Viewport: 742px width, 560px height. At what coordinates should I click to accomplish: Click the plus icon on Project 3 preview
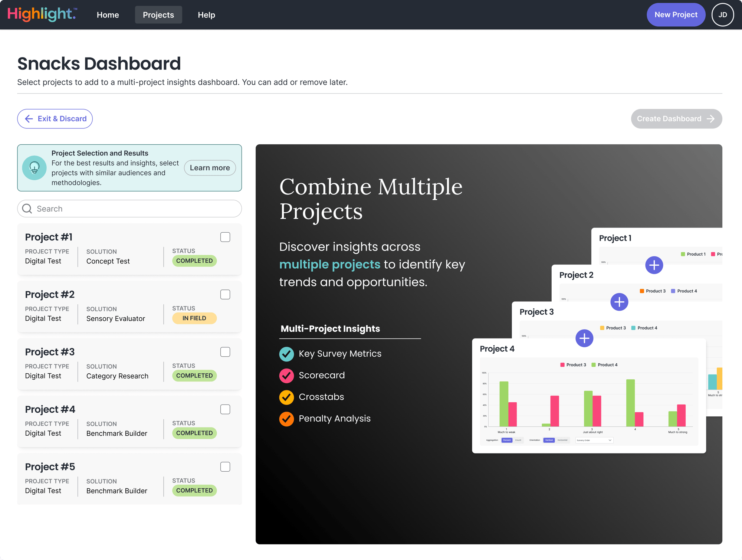tap(584, 338)
